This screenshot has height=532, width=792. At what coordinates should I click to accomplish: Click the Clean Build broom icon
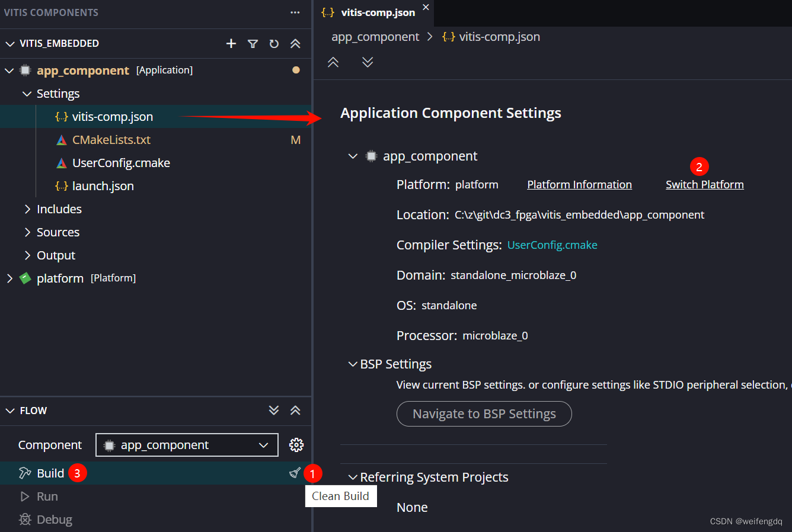pyautogui.click(x=295, y=473)
